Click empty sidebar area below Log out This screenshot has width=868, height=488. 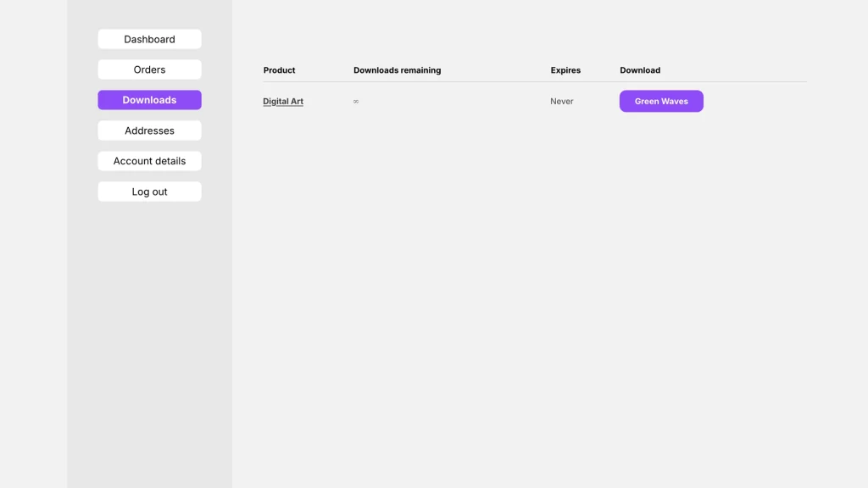[149, 339]
